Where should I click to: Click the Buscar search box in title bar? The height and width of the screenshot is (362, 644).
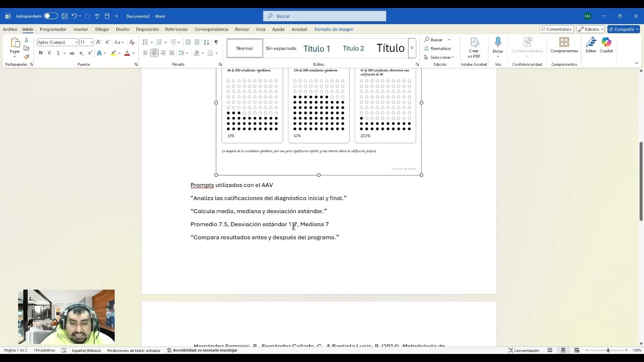click(x=325, y=16)
